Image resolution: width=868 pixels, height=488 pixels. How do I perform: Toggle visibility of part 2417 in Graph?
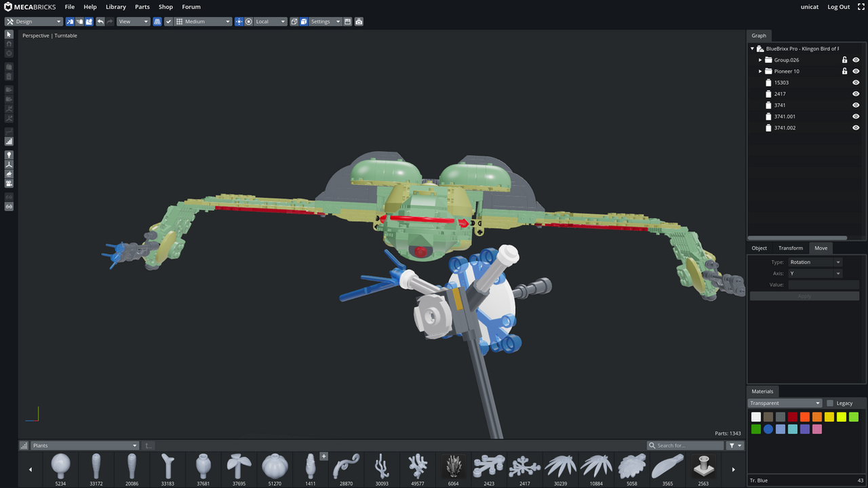856,94
